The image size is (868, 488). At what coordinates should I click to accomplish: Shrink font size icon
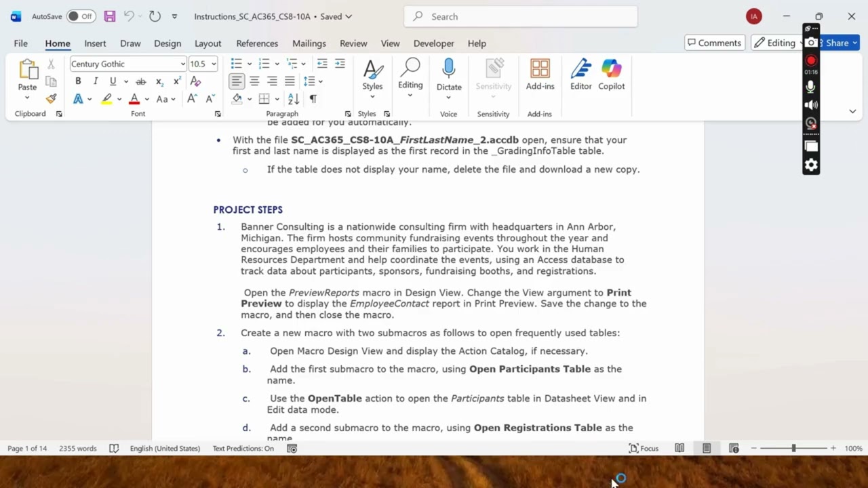click(210, 99)
